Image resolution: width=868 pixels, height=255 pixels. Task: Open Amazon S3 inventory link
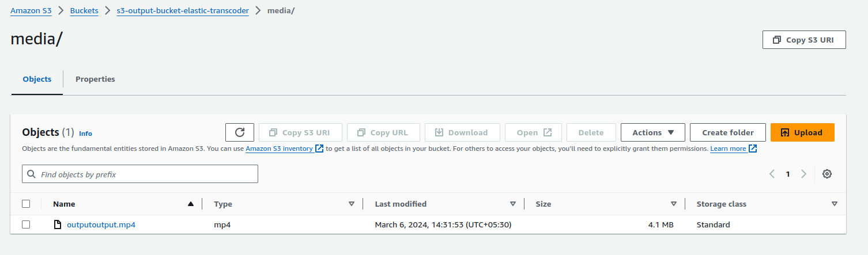coord(279,149)
